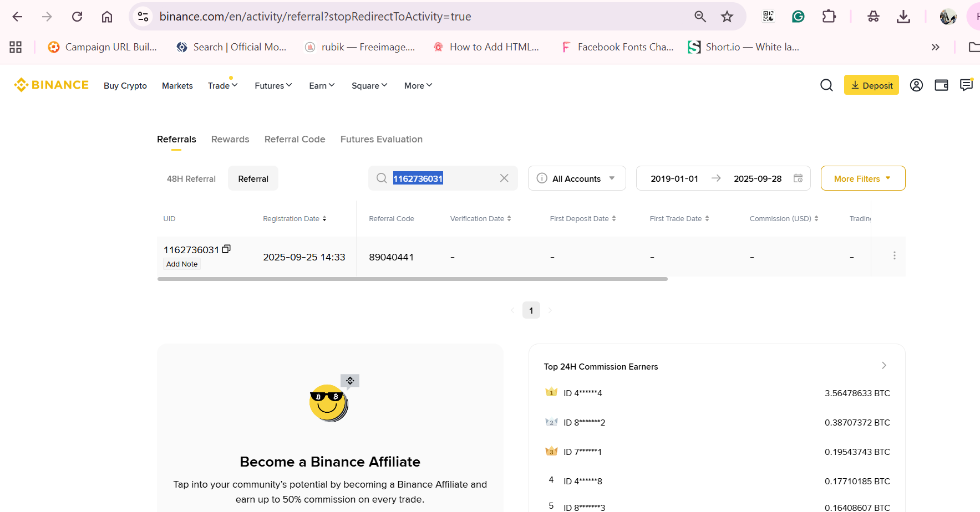Clear the search field with X icon

[x=504, y=178]
